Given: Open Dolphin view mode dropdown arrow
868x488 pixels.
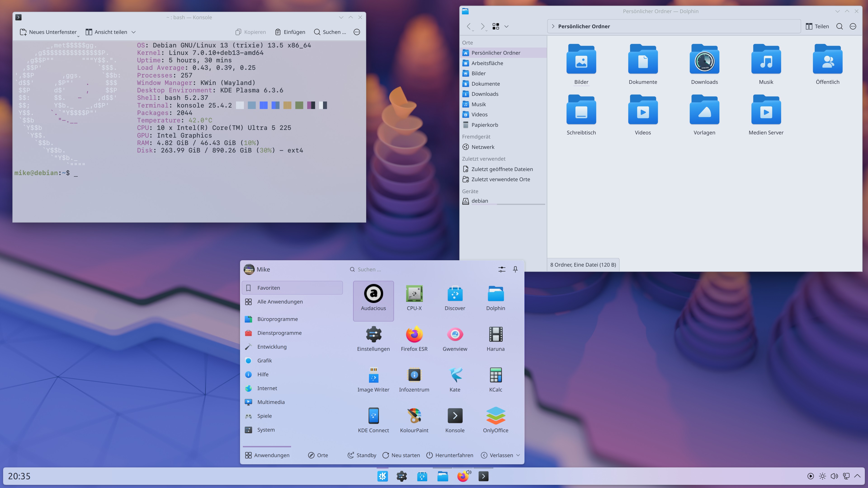Looking at the screenshot, I should 506,26.
